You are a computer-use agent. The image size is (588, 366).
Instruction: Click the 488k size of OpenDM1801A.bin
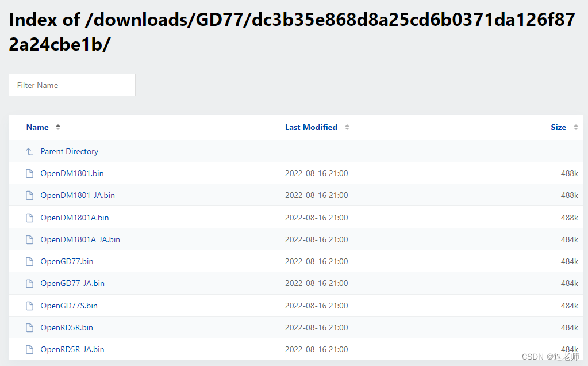pyautogui.click(x=570, y=218)
